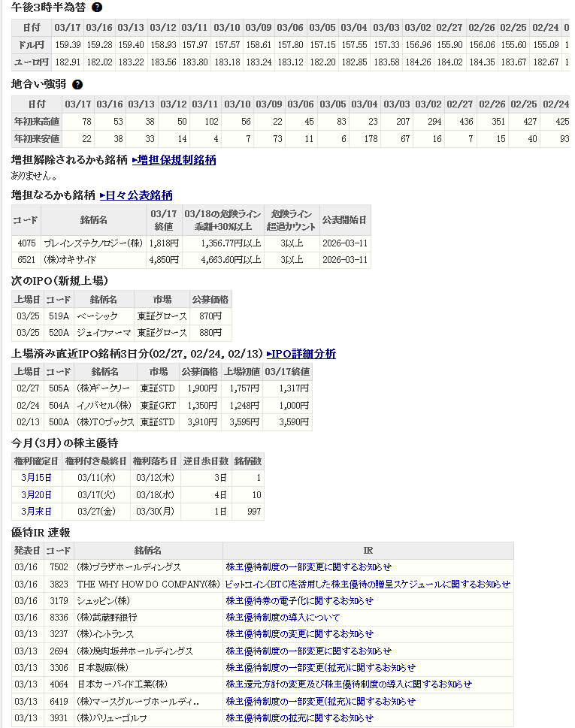Open the IR notice for 日本製麻
The height and width of the screenshot is (728, 575).
pyautogui.click(x=320, y=667)
